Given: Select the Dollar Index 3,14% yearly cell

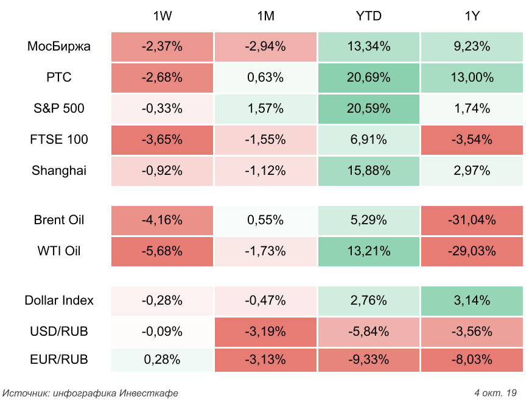Looking at the screenshot, I should click(x=472, y=300).
